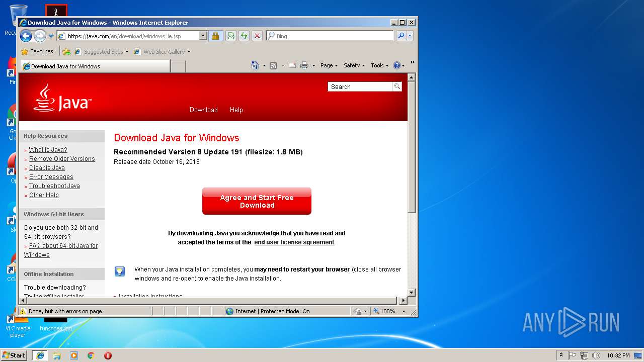Viewport: 644px width, 362px height.
Task: Click the vertical scrollbar down arrow
Action: click(x=412, y=292)
